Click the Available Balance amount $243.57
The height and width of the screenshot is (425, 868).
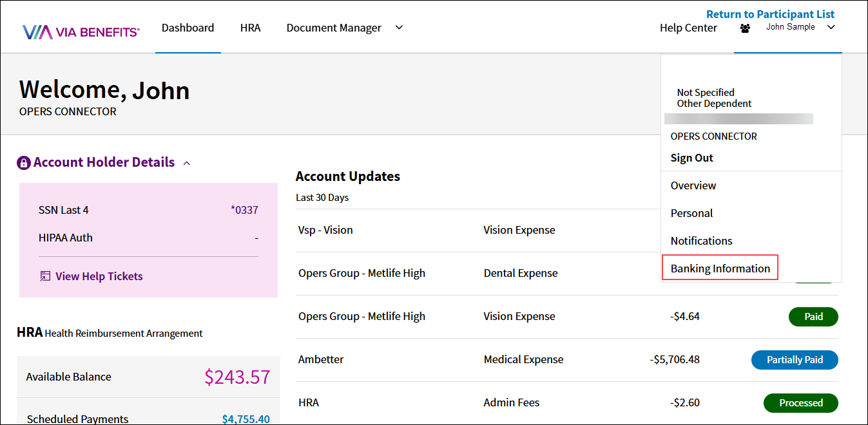click(237, 377)
